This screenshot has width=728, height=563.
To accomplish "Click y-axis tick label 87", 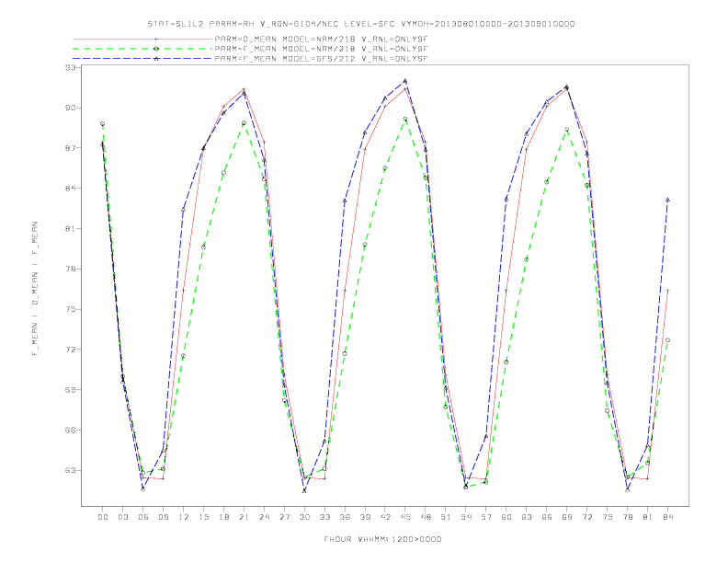I will [71, 148].
